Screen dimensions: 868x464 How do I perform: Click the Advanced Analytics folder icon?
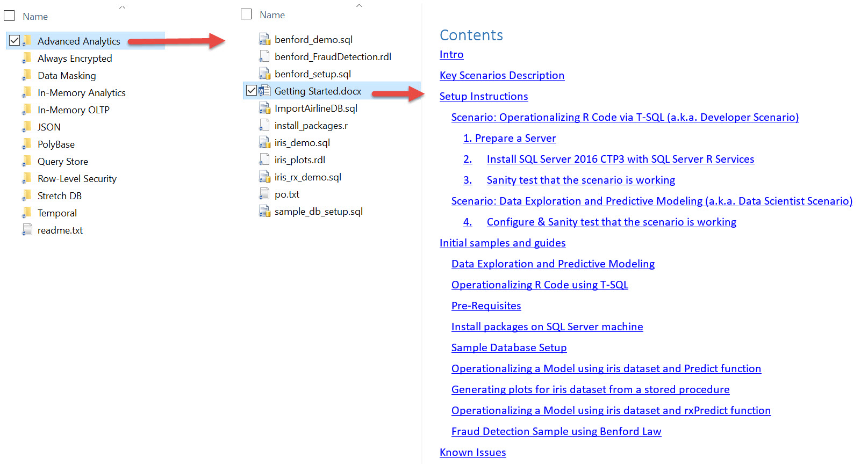27,41
